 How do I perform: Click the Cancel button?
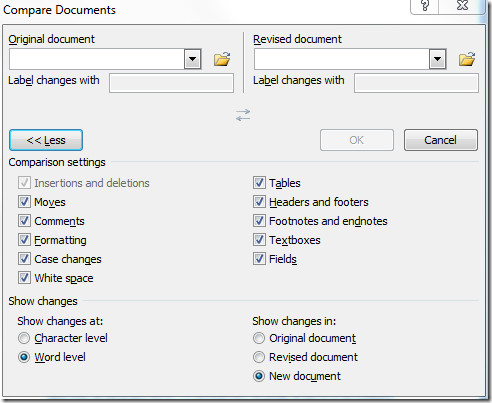click(x=441, y=140)
